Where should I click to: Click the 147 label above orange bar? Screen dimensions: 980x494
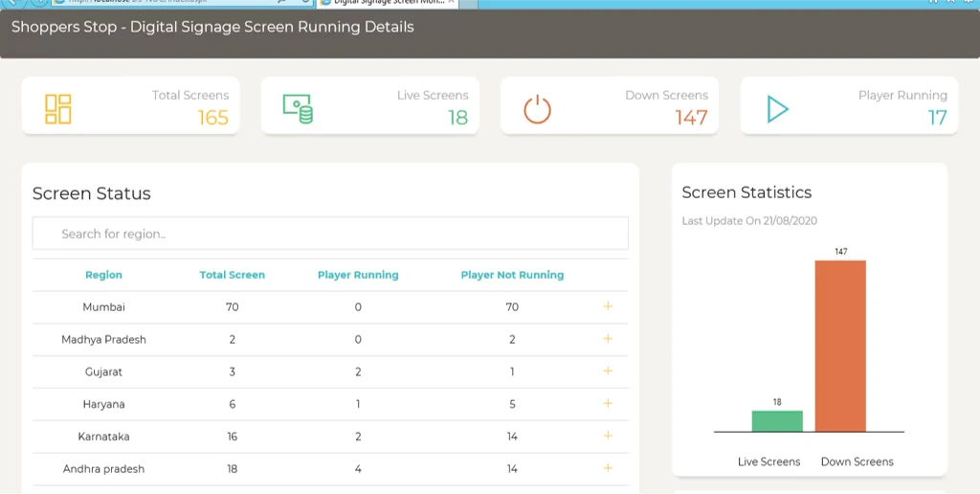[840, 252]
